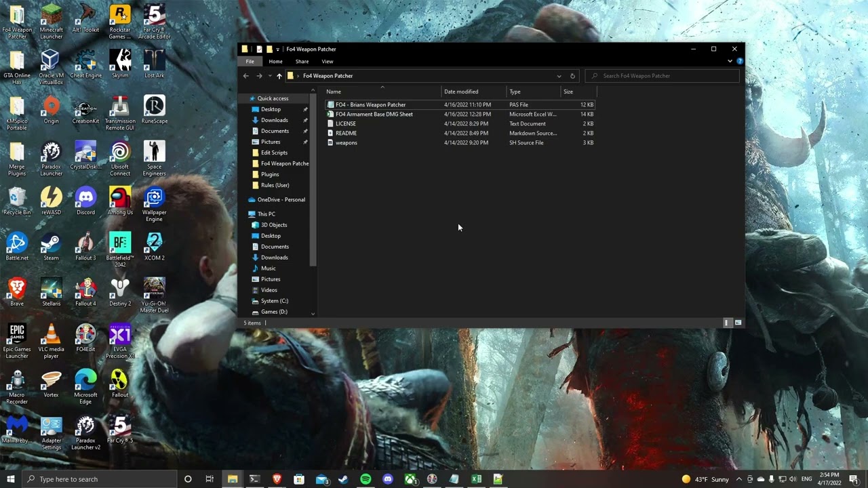Toggle Properties in Quick Access Toolbar

coord(259,49)
